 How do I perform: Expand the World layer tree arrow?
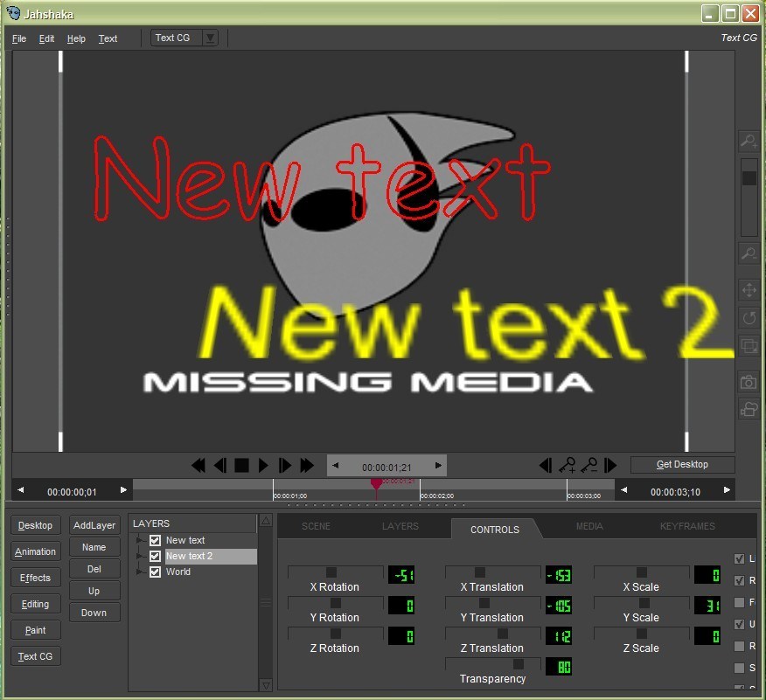tap(140, 572)
